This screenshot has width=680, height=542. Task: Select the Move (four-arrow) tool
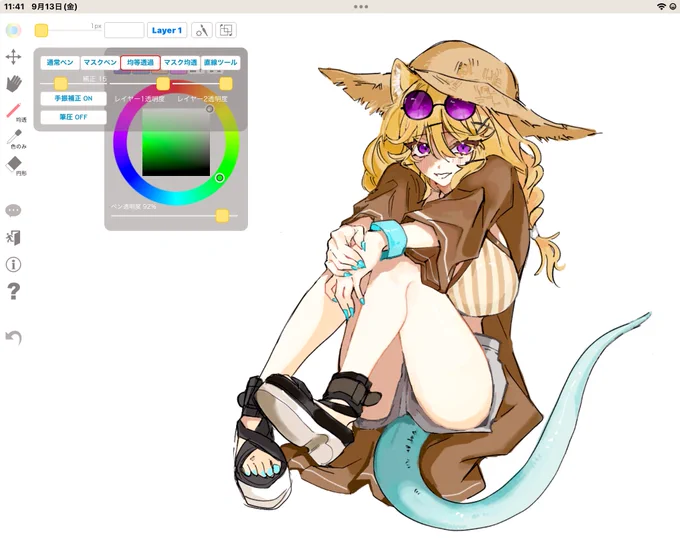point(13,57)
